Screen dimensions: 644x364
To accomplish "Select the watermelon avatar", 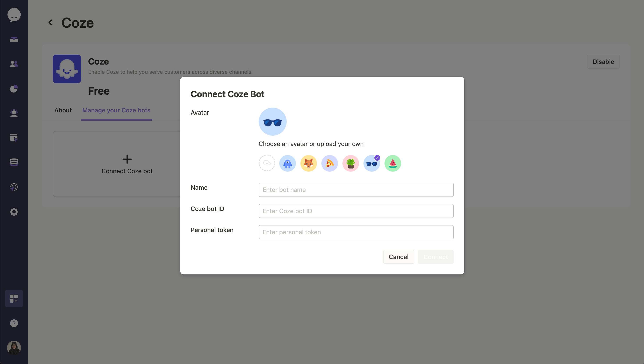I will (393, 163).
